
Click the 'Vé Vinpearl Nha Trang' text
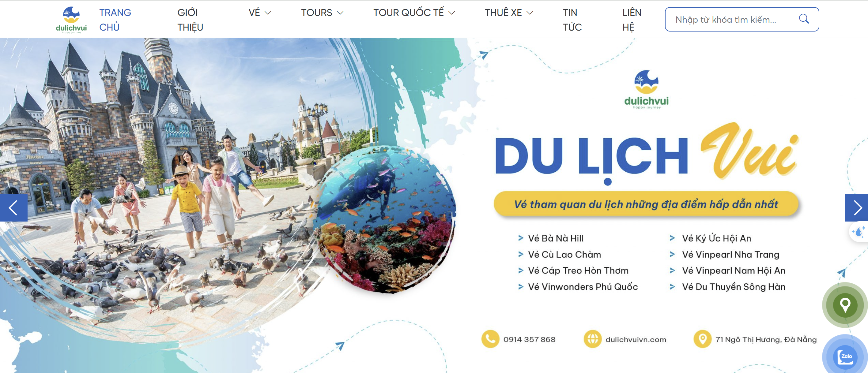pyautogui.click(x=731, y=255)
